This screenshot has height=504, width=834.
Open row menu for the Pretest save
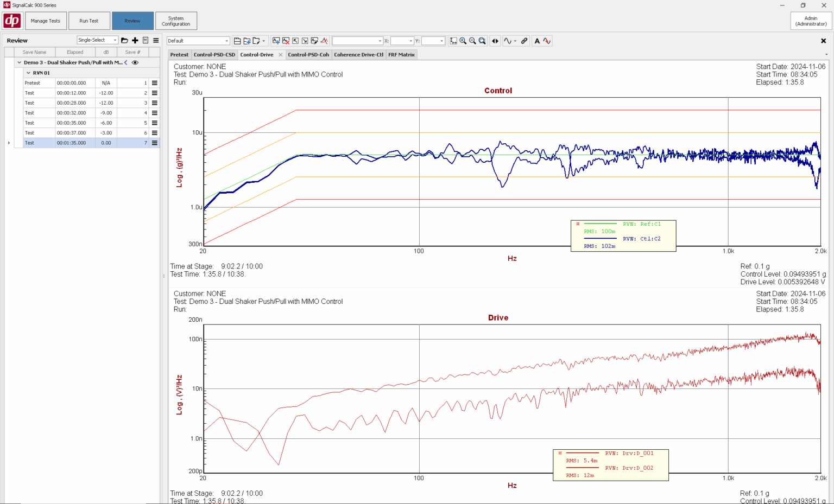click(x=155, y=83)
